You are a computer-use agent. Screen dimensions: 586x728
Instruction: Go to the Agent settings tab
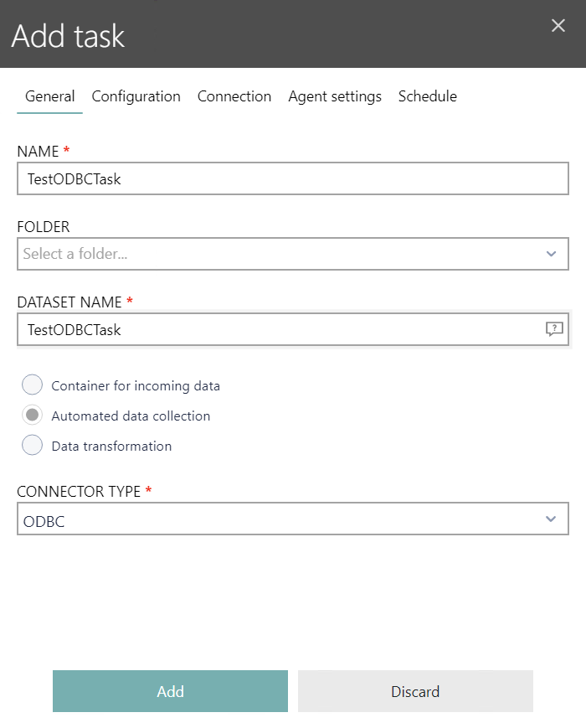335,96
